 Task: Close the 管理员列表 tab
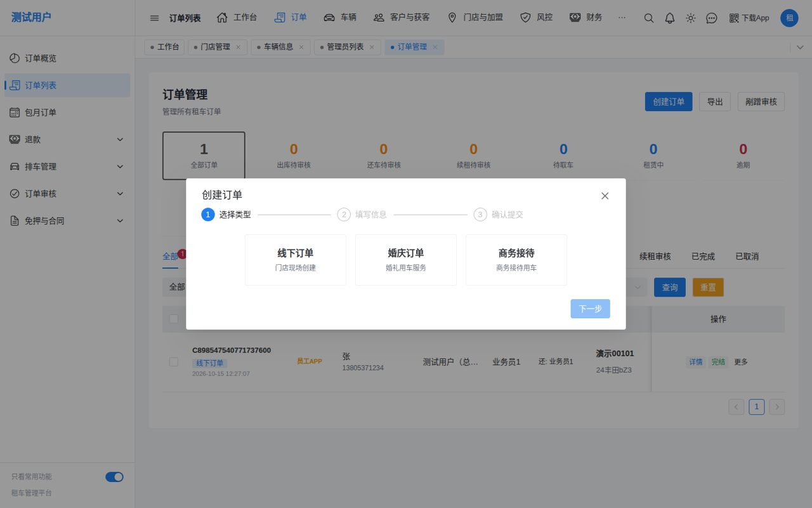pos(372,47)
